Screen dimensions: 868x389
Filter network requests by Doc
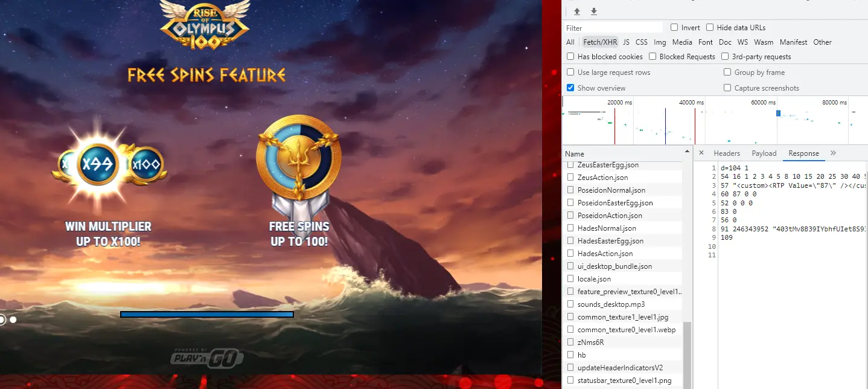point(725,42)
